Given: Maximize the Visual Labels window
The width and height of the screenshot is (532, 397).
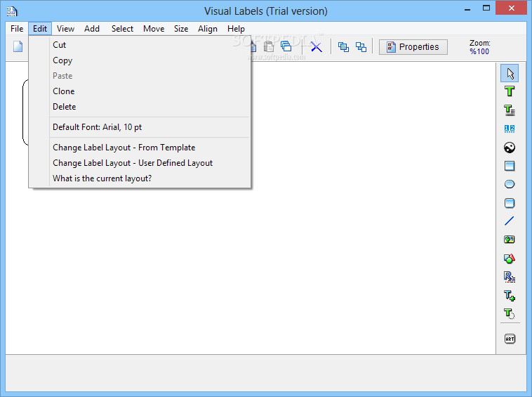Looking at the screenshot, I should coord(486,8).
